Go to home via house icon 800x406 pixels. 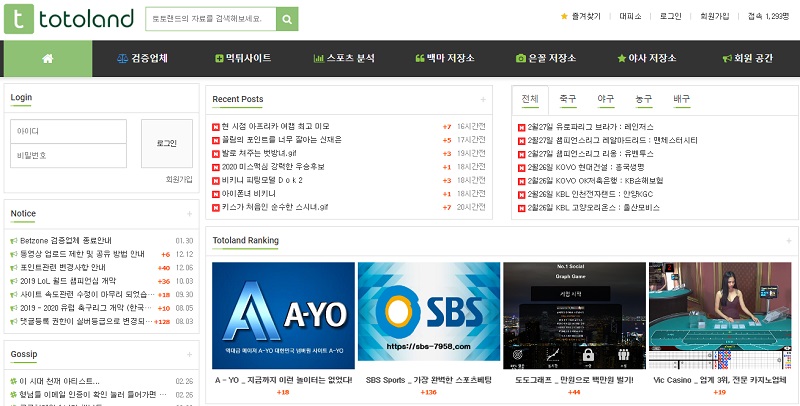(x=48, y=59)
